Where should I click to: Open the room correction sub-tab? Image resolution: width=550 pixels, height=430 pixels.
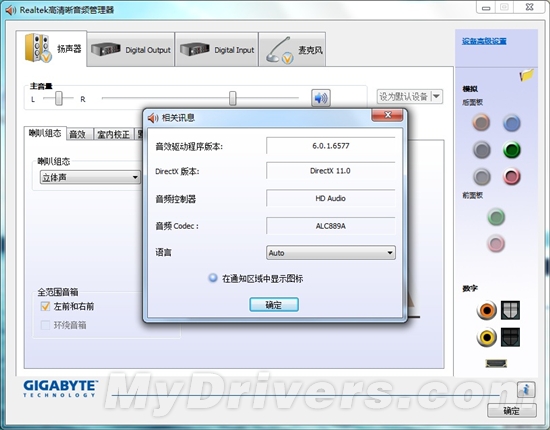(113, 134)
